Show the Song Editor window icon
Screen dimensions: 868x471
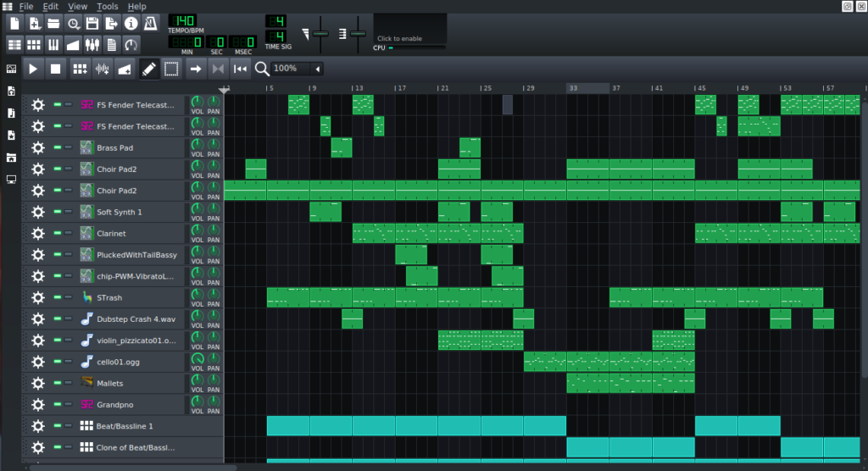14,45
